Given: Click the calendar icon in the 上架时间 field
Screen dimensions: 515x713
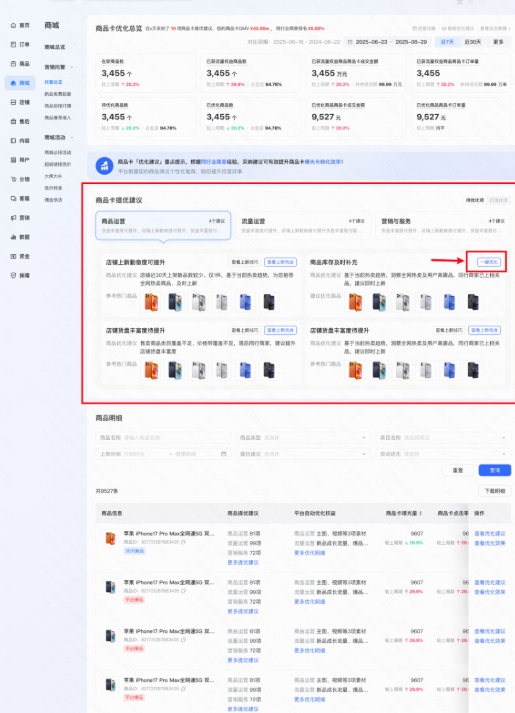Looking at the screenshot, I should click(224, 454).
